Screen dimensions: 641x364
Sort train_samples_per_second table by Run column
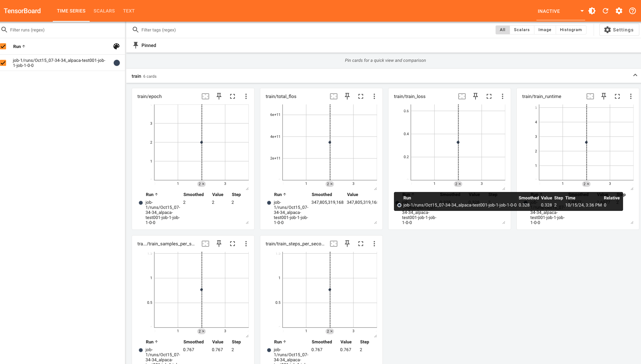[152, 342]
